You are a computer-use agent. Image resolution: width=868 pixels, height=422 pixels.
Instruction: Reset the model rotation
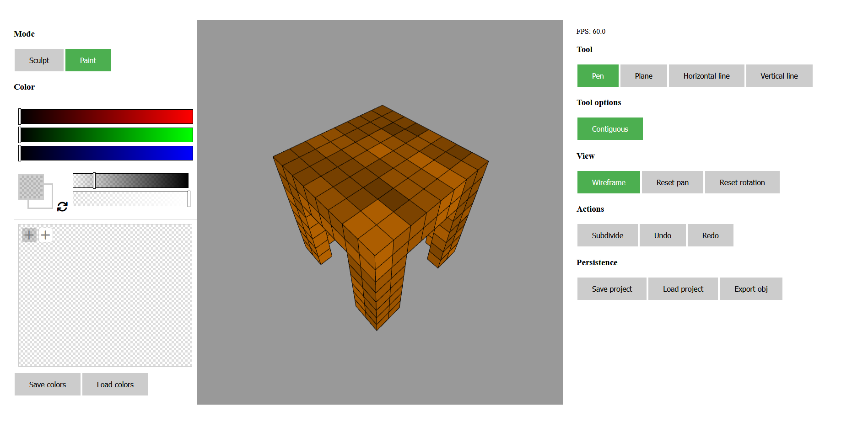(x=742, y=182)
